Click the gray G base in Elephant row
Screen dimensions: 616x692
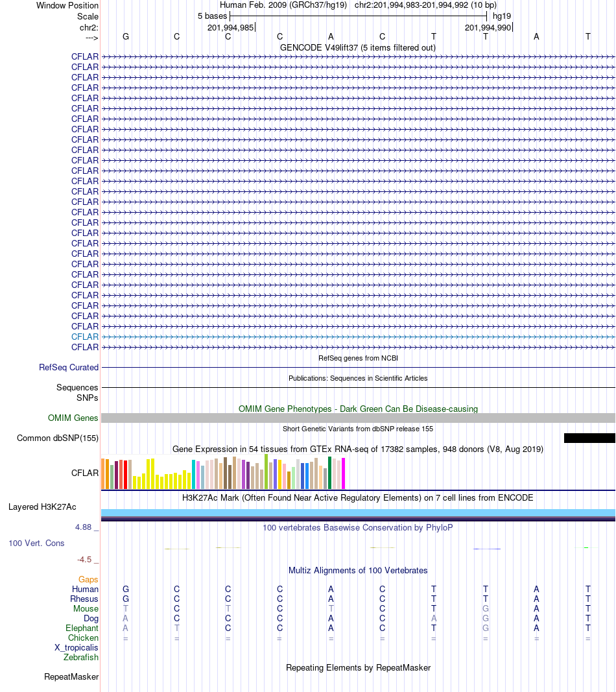tap(486, 628)
